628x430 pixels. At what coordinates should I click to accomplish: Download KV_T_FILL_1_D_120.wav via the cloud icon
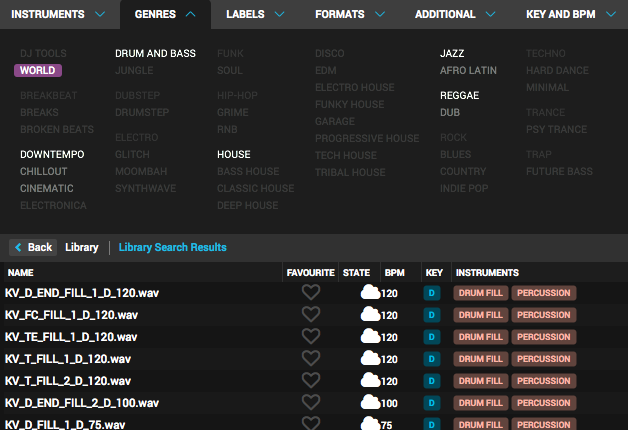[370, 358]
